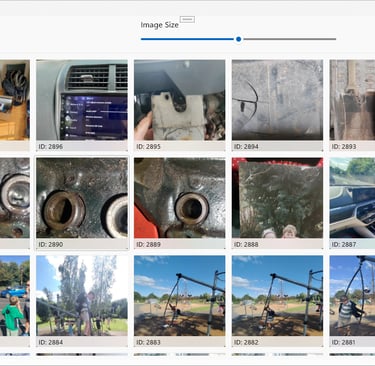Click the "ID: 2890" caption text
The width and height of the screenshot is (375, 366).
coord(51,244)
